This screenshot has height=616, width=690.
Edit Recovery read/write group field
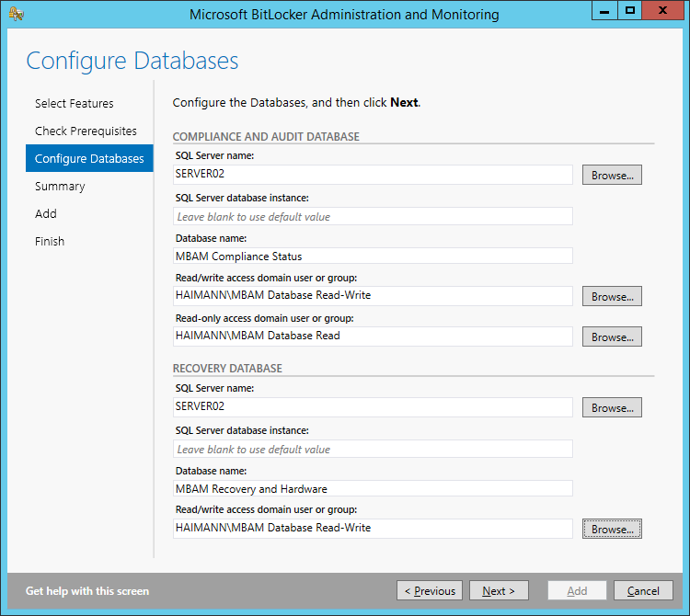tap(373, 529)
